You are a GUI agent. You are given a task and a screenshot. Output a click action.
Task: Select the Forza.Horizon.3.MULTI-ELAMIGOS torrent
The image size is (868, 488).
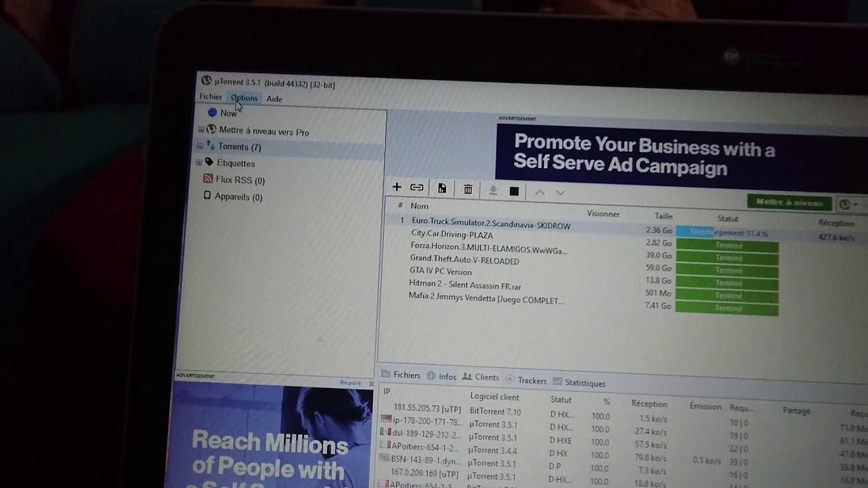(x=488, y=249)
